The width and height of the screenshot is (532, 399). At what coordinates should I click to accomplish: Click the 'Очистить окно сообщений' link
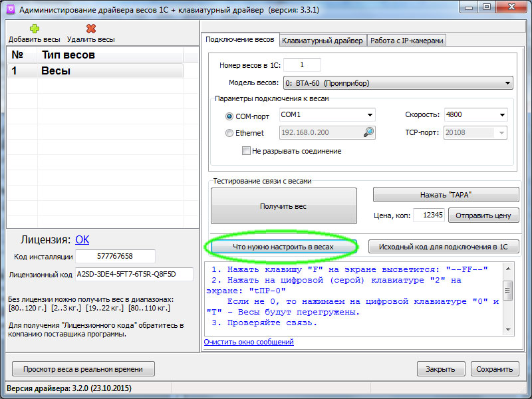click(249, 342)
